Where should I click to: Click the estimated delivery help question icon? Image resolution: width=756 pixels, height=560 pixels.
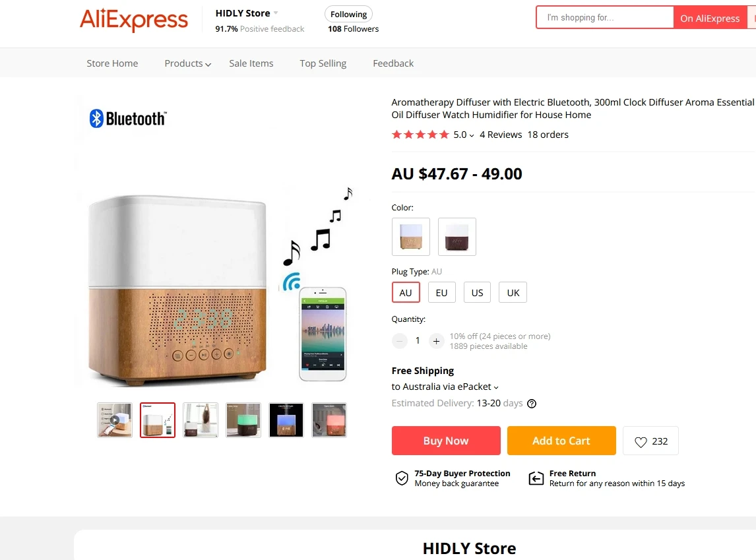pyautogui.click(x=531, y=404)
